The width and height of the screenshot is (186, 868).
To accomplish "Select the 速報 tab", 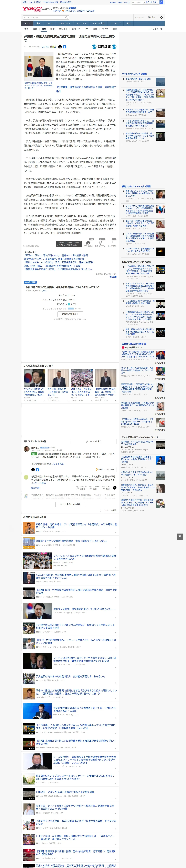I will click(38, 24).
